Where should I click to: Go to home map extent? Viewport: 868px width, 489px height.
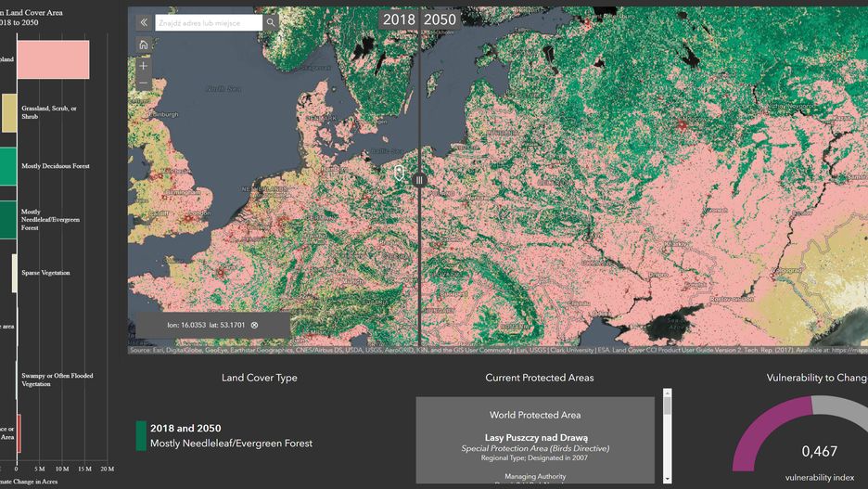(x=144, y=45)
